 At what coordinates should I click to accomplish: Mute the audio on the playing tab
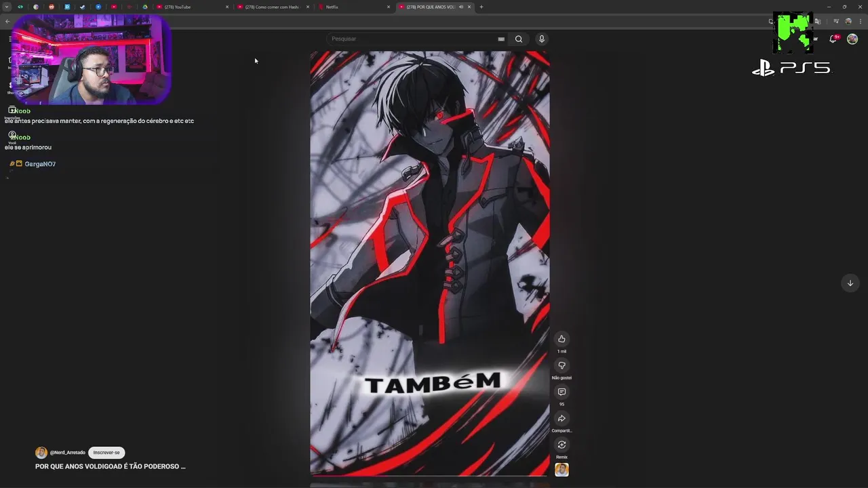[461, 7]
